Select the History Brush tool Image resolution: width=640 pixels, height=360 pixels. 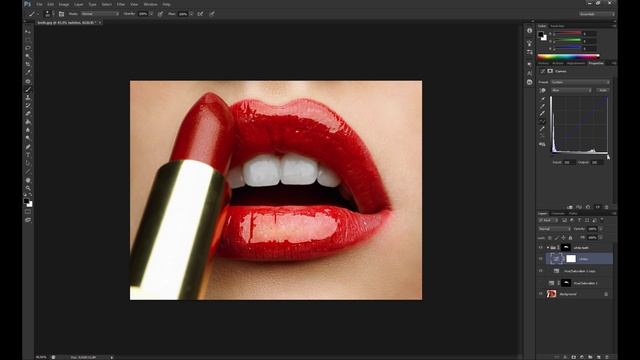pos(28,106)
